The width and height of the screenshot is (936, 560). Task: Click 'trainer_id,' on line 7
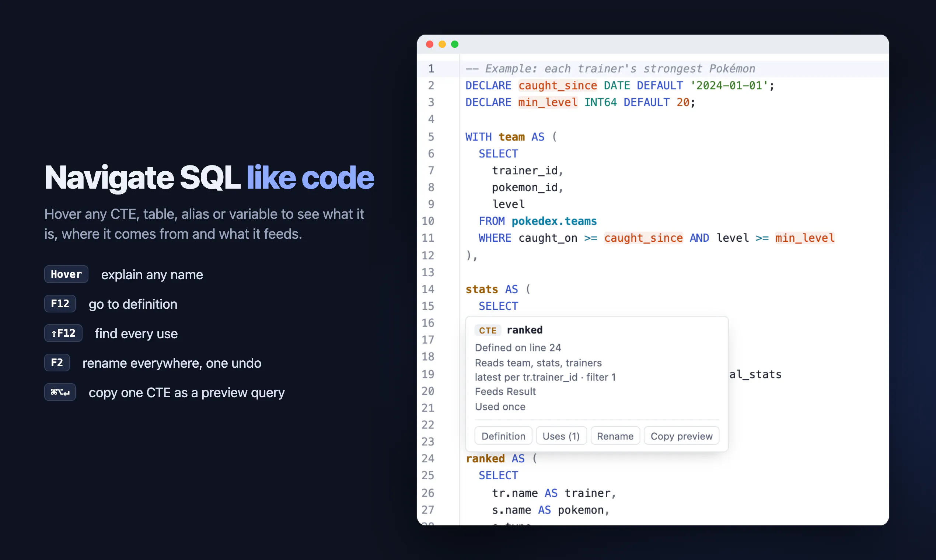[x=528, y=171]
